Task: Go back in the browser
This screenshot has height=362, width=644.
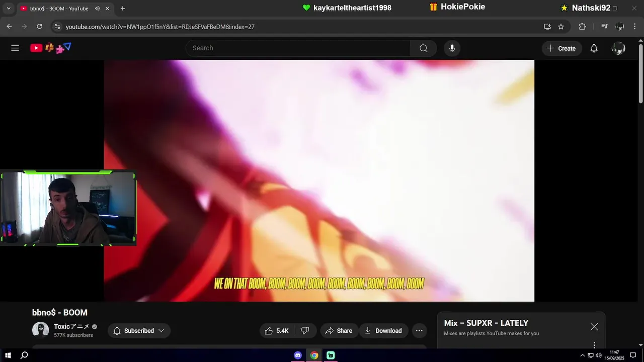Action: tap(9, 27)
